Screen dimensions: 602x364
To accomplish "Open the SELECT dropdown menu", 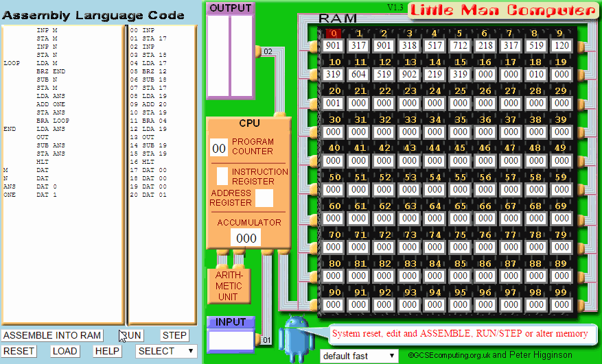I will (x=166, y=351).
